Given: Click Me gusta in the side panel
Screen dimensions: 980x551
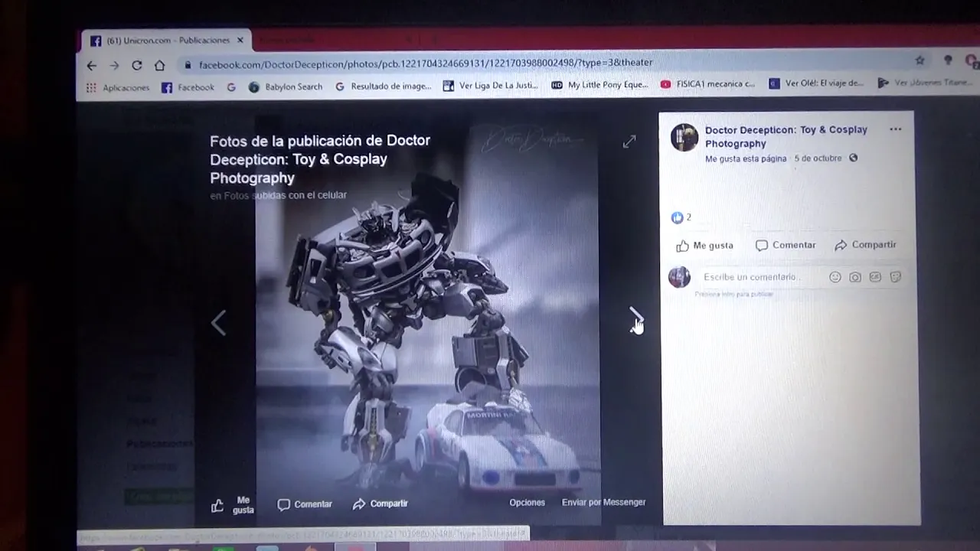Looking at the screenshot, I should point(704,246).
